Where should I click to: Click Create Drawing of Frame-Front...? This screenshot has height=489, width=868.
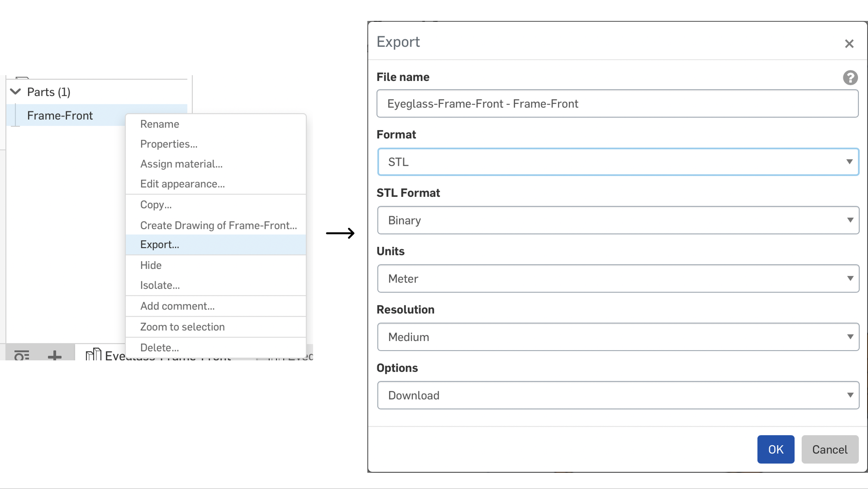(219, 225)
